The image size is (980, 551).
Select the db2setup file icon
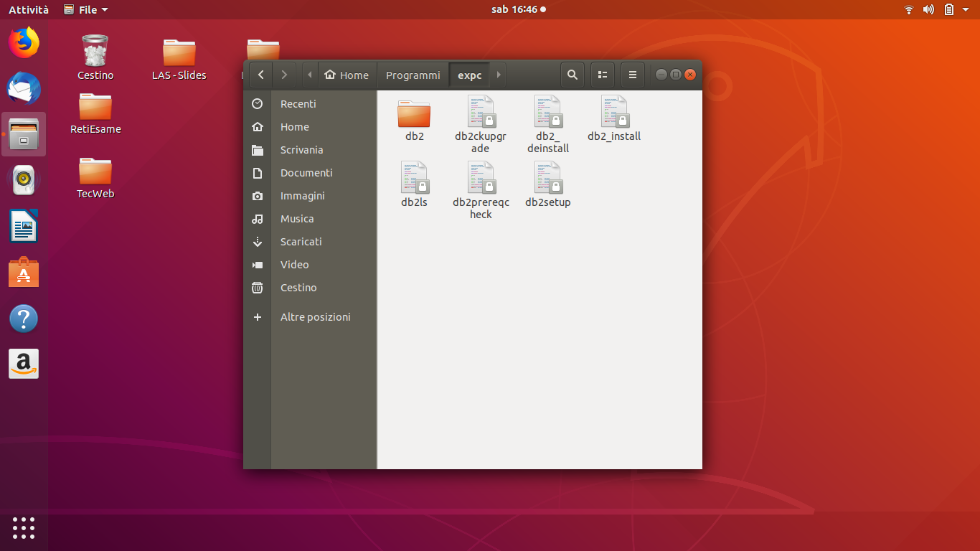click(547, 179)
